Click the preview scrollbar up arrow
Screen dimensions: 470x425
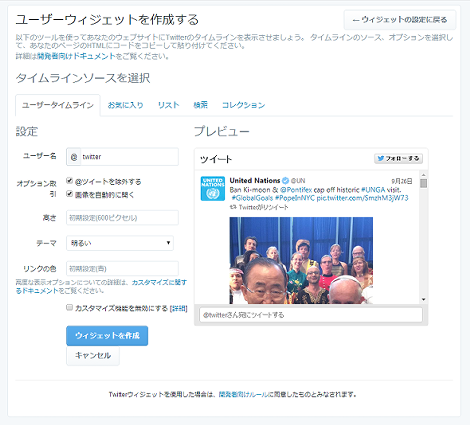pos(423,175)
